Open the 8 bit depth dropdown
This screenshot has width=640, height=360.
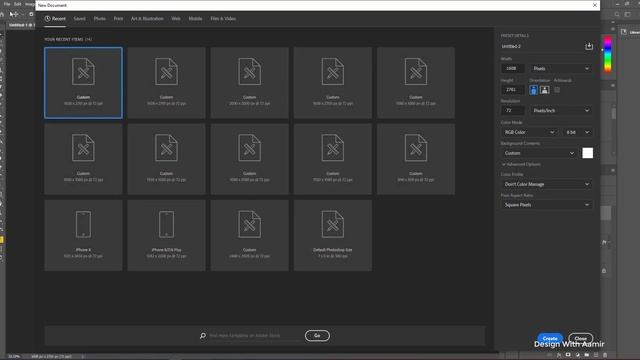[577, 132]
